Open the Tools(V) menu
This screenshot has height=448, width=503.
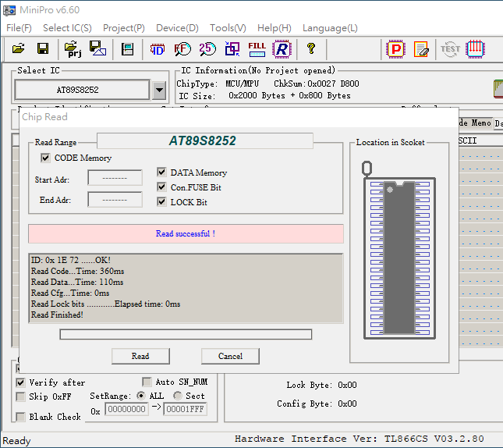[228, 28]
